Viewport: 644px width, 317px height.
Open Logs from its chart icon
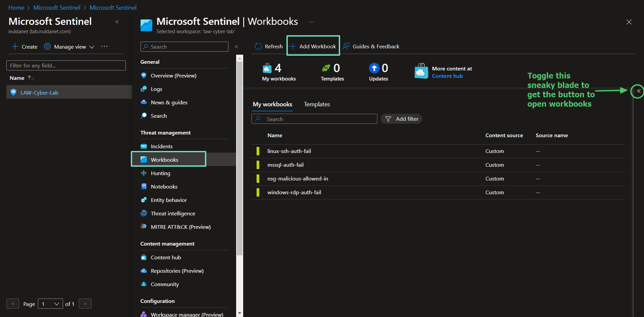[144, 89]
